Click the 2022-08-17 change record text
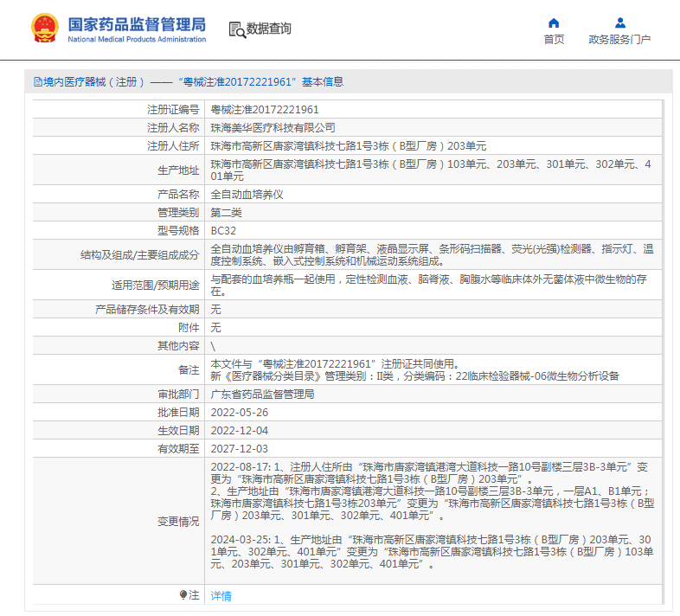Viewport: 680px width, 616px height. (x=433, y=491)
